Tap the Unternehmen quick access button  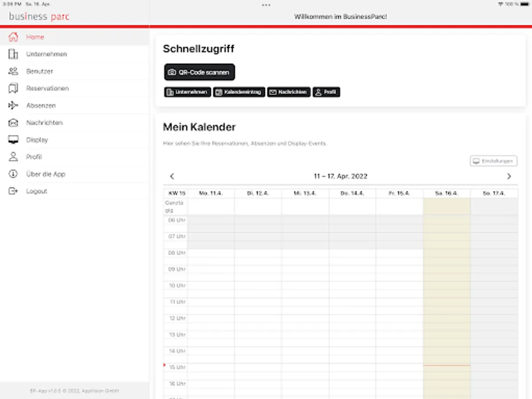pyautogui.click(x=187, y=92)
